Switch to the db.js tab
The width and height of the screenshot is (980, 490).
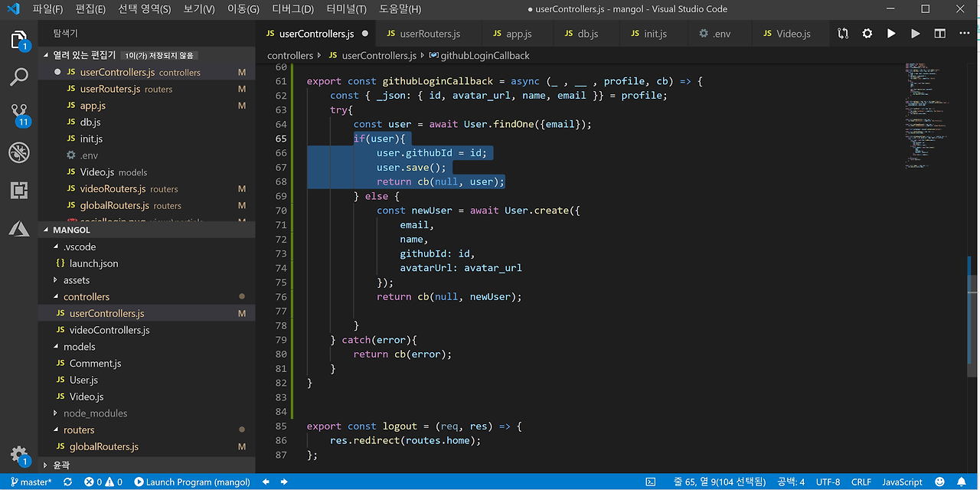[x=588, y=34]
